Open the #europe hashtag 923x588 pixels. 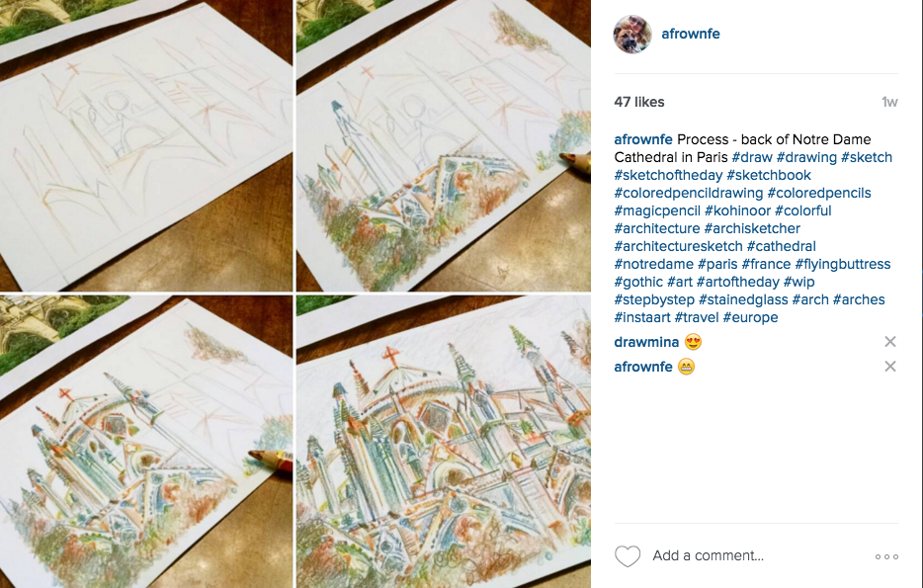[x=750, y=318]
